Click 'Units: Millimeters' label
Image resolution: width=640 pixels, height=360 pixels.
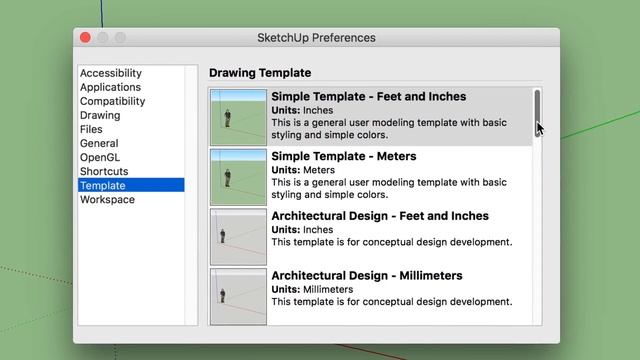pyautogui.click(x=312, y=289)
